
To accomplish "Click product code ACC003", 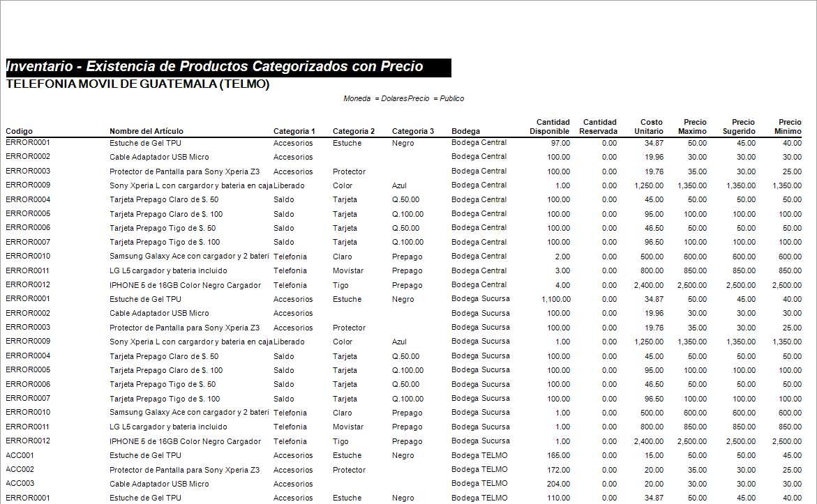I will [20, 483].
